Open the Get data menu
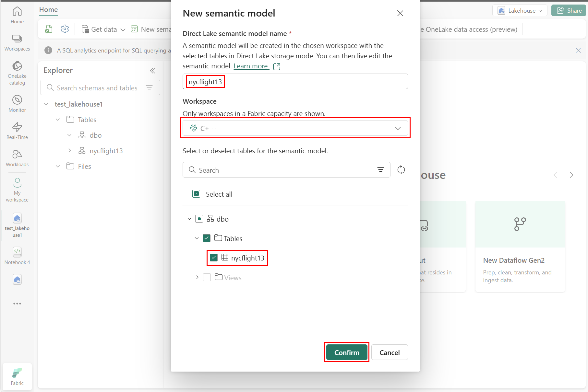Viewport: 588px width, 392px height. [103, 29]
